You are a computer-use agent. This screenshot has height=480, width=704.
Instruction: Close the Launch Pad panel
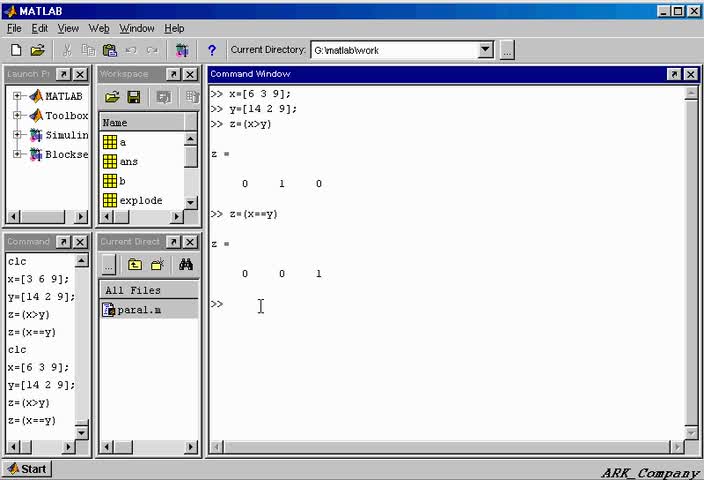tap(80, 74)
